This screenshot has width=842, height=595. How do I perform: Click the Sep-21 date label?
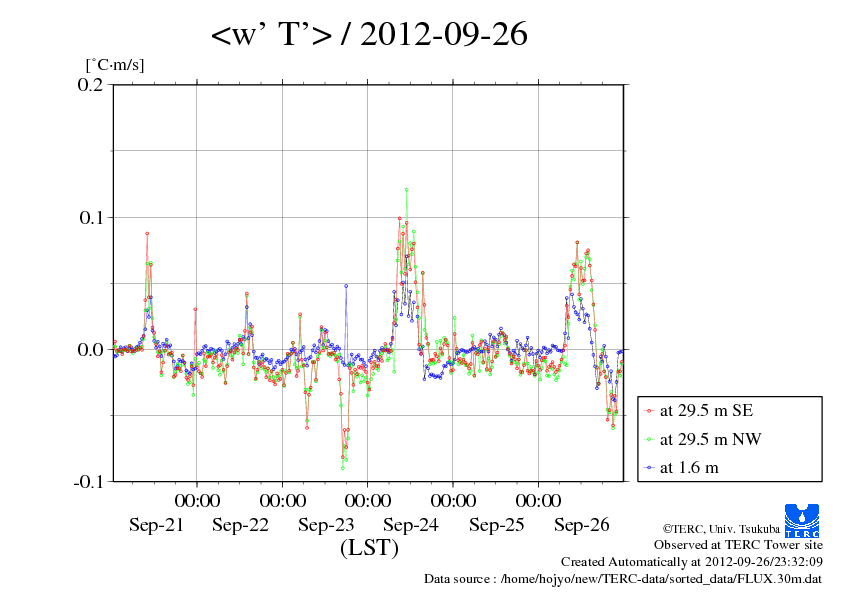click(x=156, y=524)
